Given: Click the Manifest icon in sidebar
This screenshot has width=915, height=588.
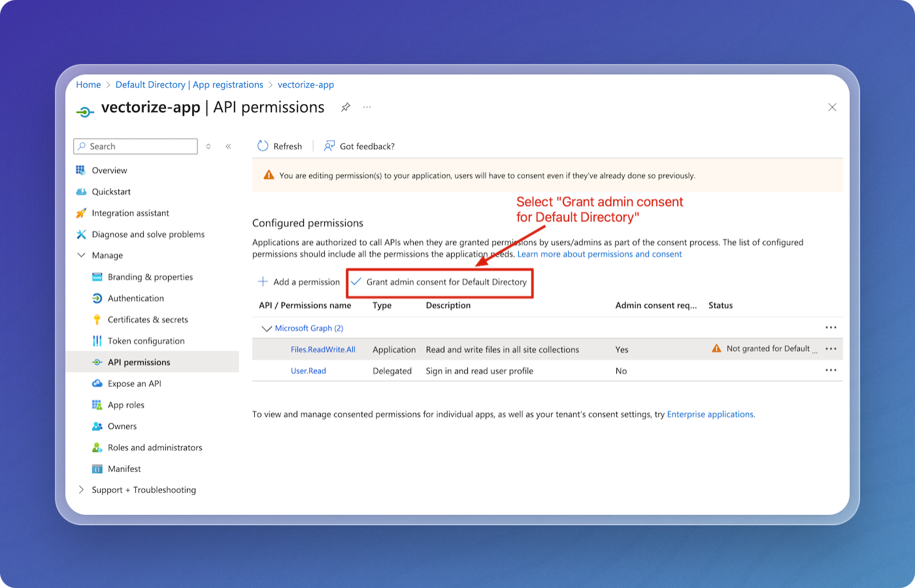Looking at the screenshot, I should tap(97, 469).
